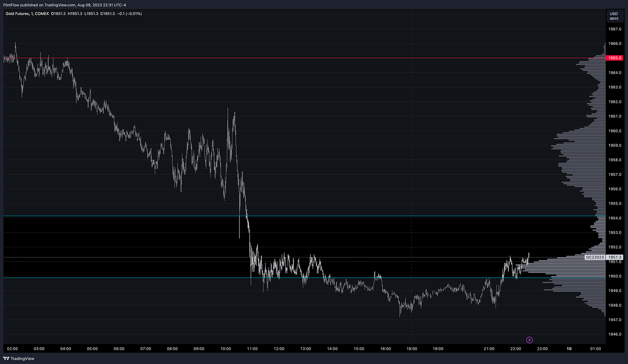This screenshot has width=628, height=364.
Task: Click the 06:00 time axis label
Action: tap(119, 349)
